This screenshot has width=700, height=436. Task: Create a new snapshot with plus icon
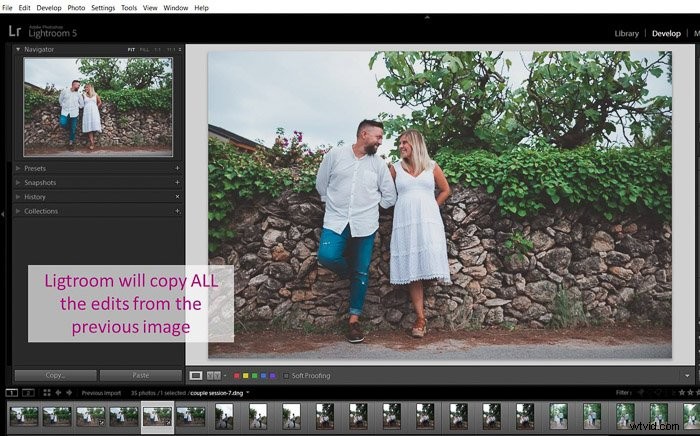(177, 183)
